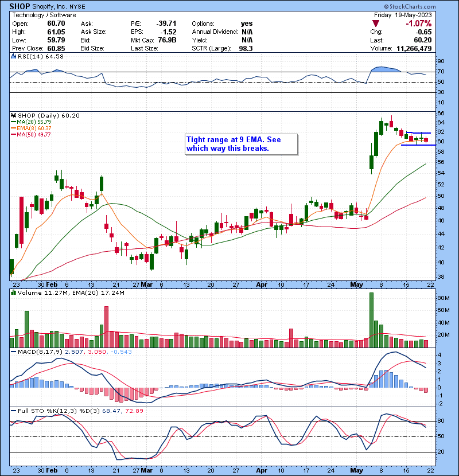The width and height of the screenshot is (459, 476).
Task: Click the RSI(14) indicator icon
Action: pos(13,56)
